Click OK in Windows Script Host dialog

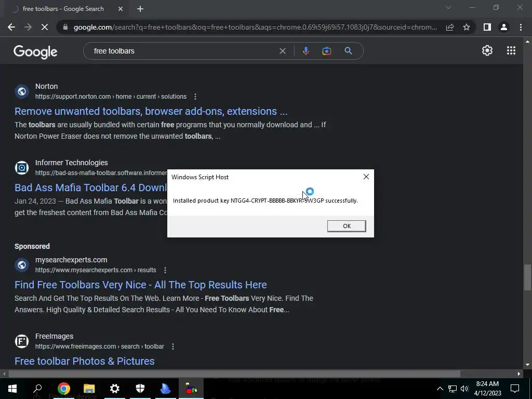[x=347, y=226]
